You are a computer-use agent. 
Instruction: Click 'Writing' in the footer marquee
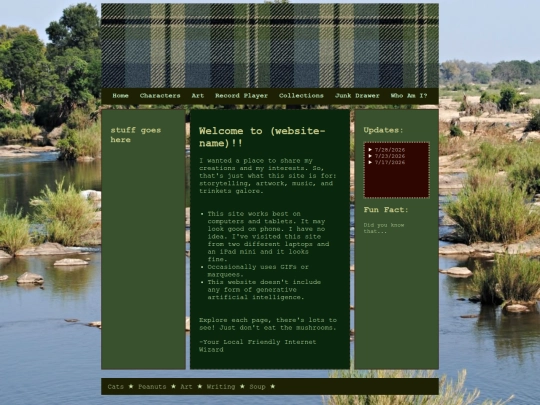tap(221, 387)
